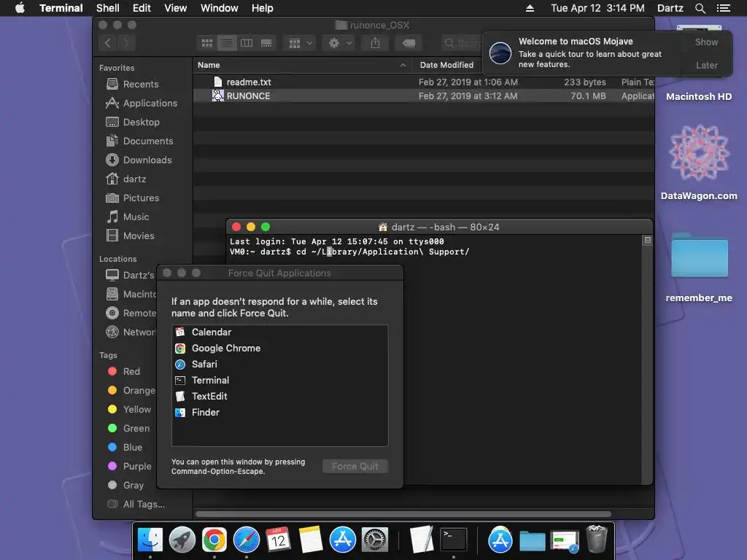This screenshot has height=560, width=747.
Task: Click the Terminal command line text
Action: coord(349,252)
